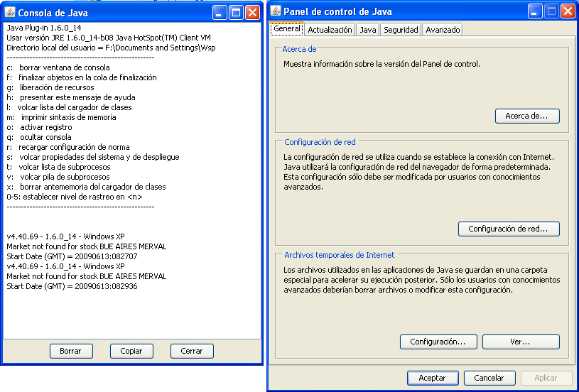Click Java icon in Consola de Java title bar

pyautogui.click(x=10, y=12)
